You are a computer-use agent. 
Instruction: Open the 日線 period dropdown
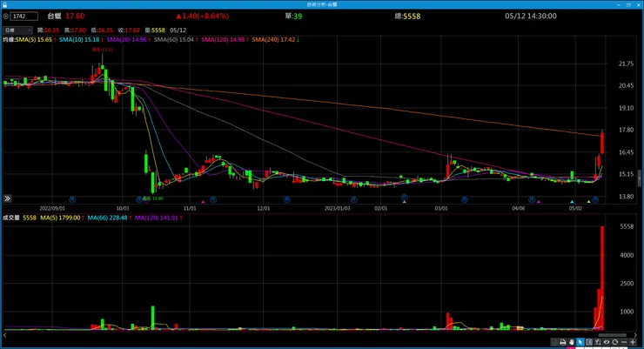coord(17,30)
